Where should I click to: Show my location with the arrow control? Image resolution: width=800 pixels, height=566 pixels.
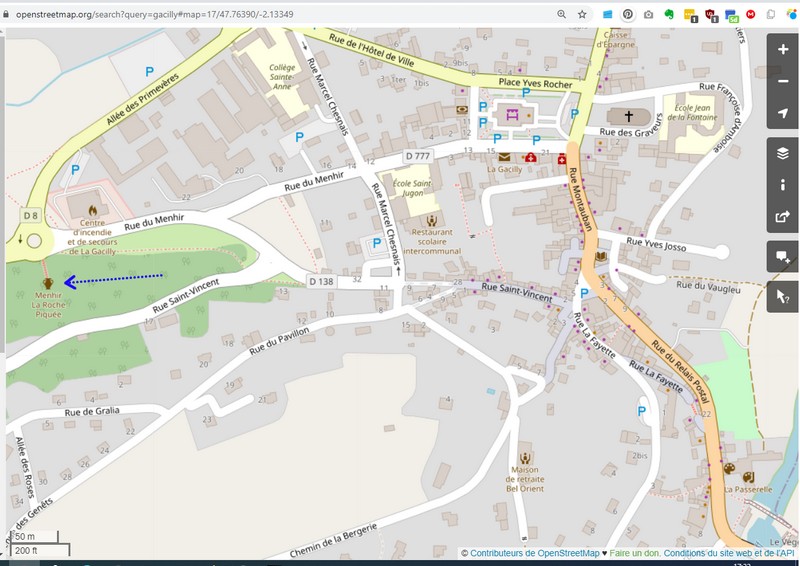point(783,113)
